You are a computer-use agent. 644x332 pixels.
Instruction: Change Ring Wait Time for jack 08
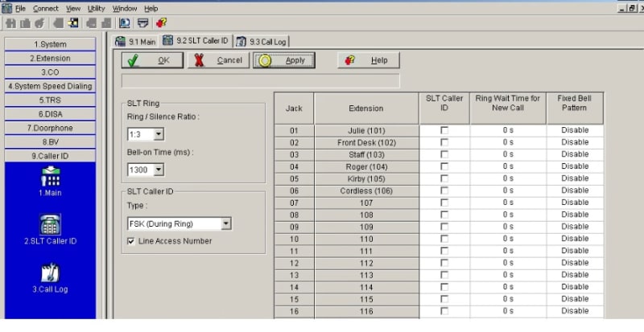point(508,215)
